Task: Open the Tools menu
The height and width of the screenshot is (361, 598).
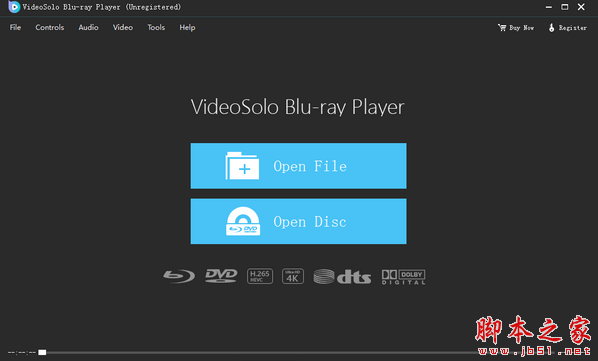Action: click(x=156, y=27)
